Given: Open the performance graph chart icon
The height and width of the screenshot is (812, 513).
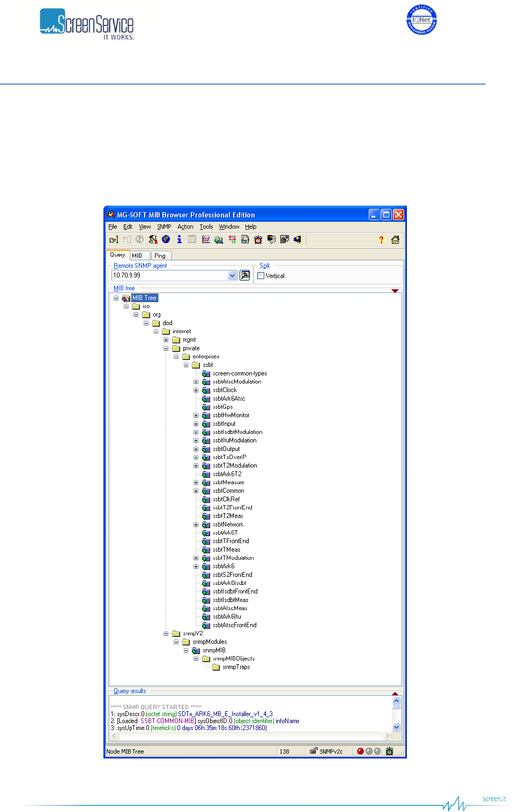Looking at the screenshot, I should 206,239.
